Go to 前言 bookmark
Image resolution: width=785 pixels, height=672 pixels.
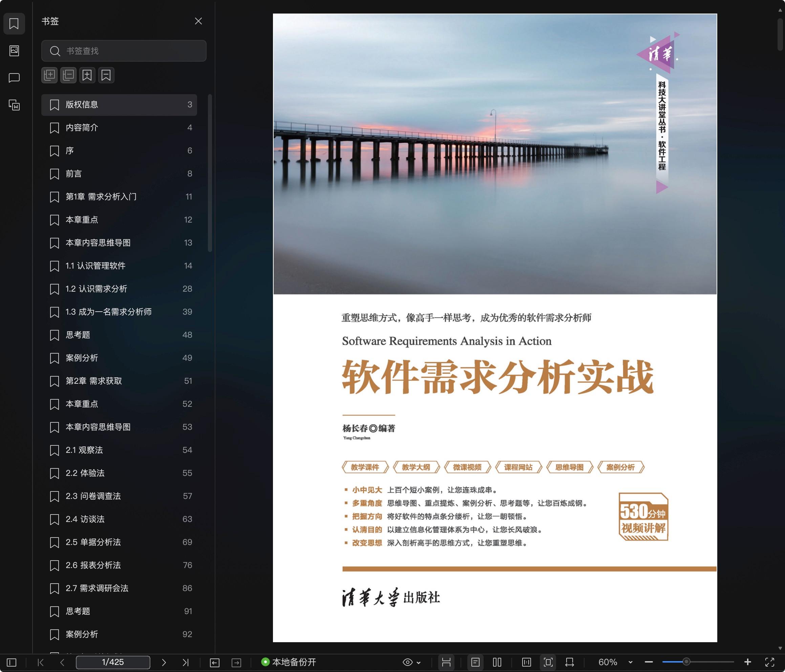pyautogui.click(x=119, y=174)
